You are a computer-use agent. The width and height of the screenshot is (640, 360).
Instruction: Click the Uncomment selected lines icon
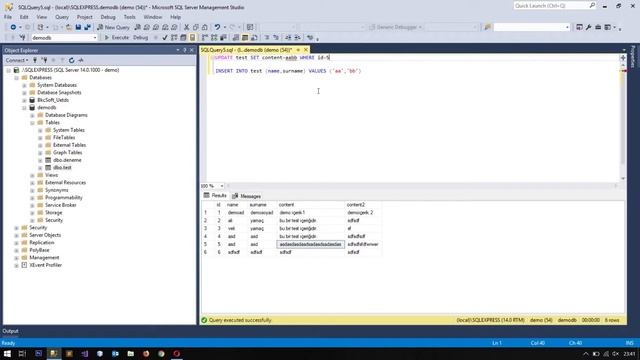[276, 38]
